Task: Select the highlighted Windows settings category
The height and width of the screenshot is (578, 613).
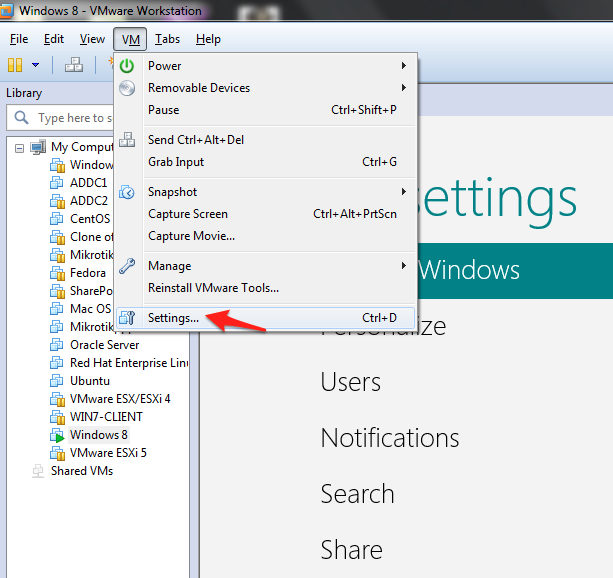Action: [515, 271]
